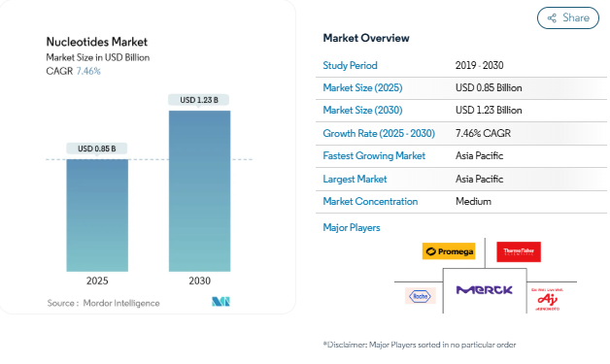This screenshot has height=364, width=610.
Task: Click the Merck logo
Action: 485,290
